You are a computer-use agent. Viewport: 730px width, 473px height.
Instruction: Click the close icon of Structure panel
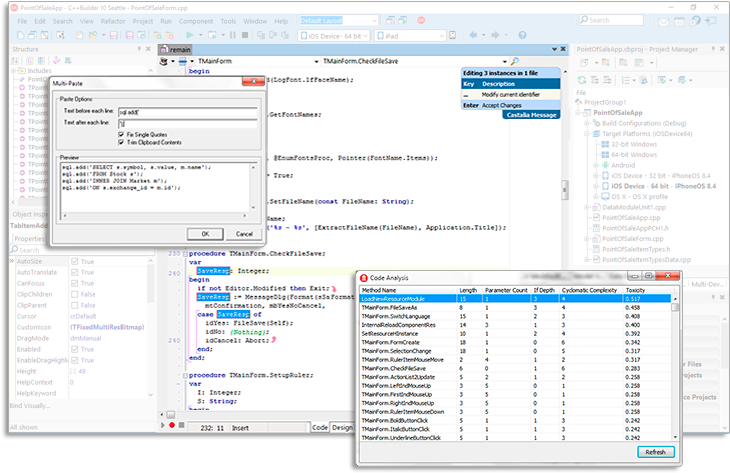(x=148, y=49)
